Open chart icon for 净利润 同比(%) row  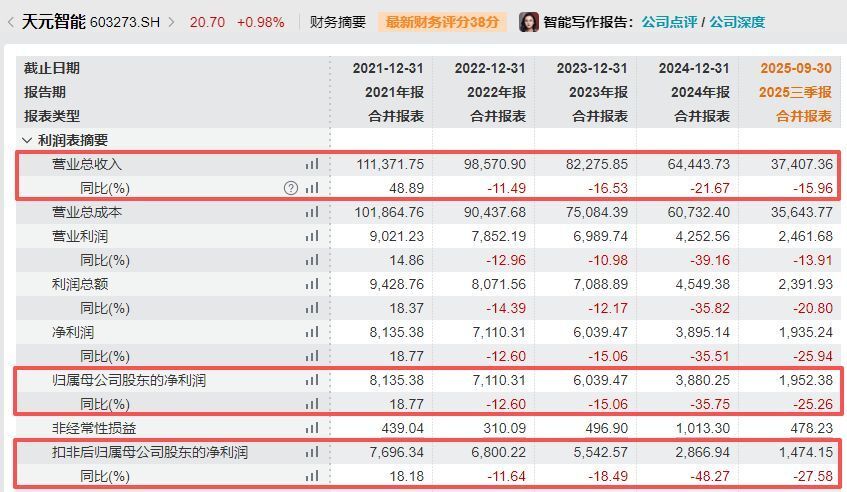(x=312, y=356)
